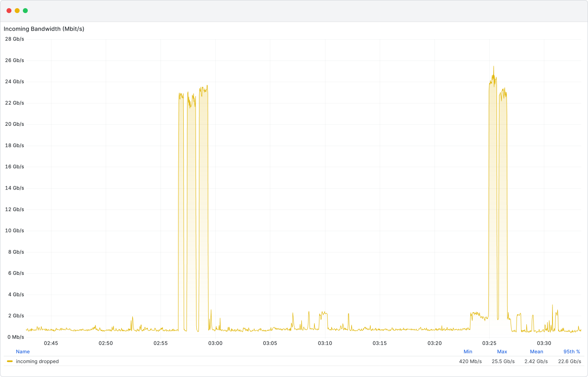Click the 03:00 time axis label
The height and width of the screenshot is (377, 588).
[215, 343]
